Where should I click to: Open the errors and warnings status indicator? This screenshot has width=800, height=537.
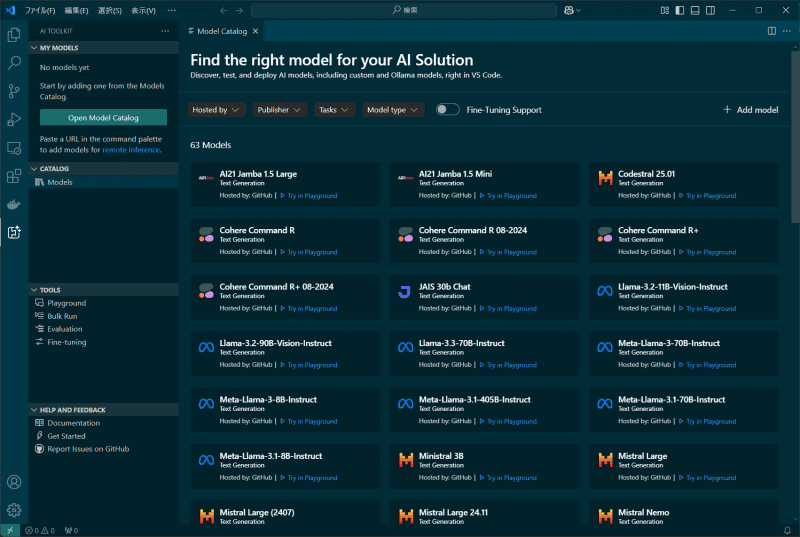[40, 530]
